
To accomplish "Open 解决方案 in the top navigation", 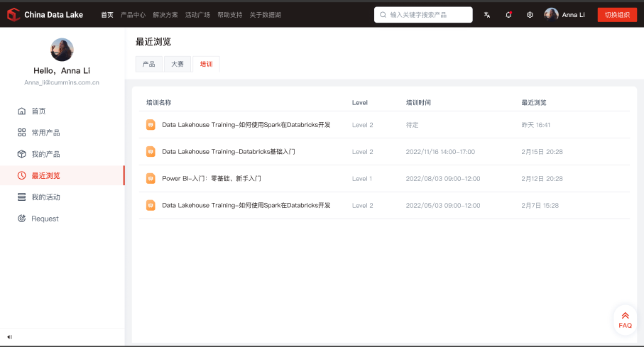I will [165, 15].
